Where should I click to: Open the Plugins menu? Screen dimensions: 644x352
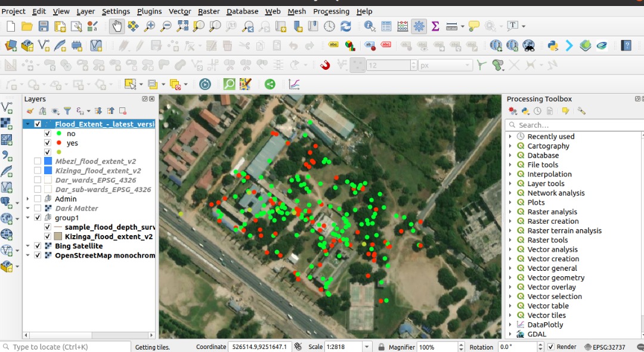(x=149, y=11)
